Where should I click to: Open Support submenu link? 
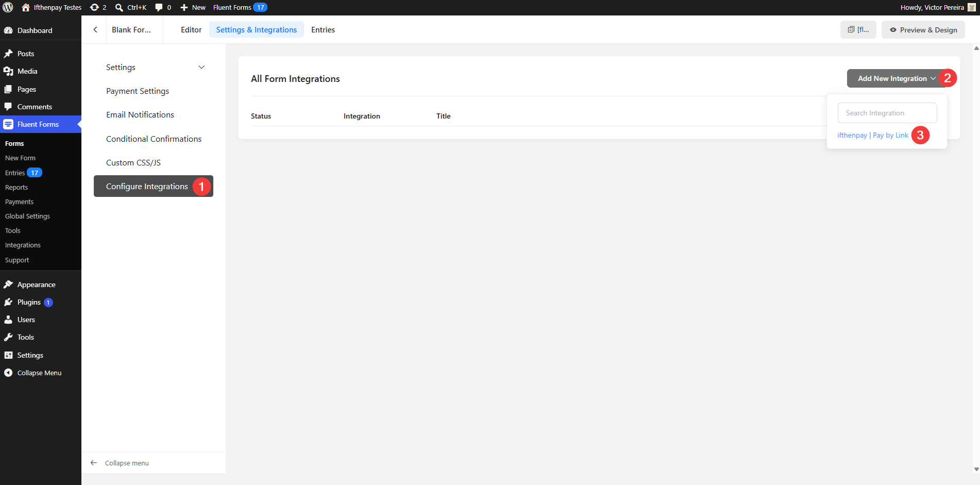[17, 260]
